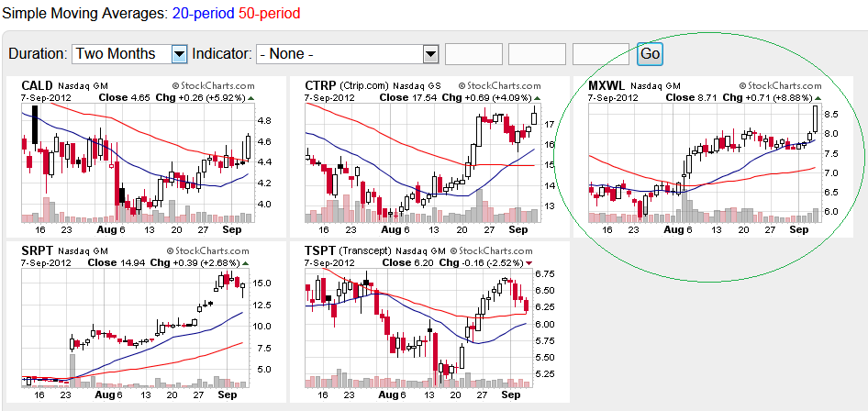Click the CALD close value 4.65
The width and height of the screenshot is (868, 411).
click(x=140, y=98)
